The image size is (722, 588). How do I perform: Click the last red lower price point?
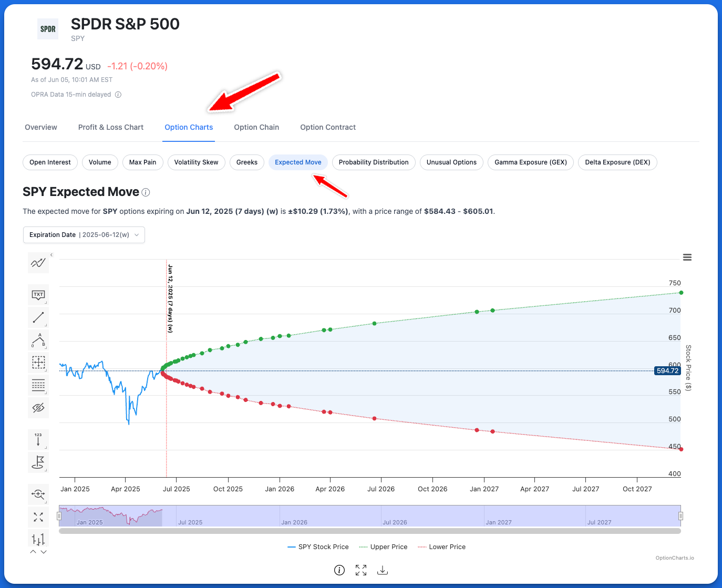[x=681, y=449]
